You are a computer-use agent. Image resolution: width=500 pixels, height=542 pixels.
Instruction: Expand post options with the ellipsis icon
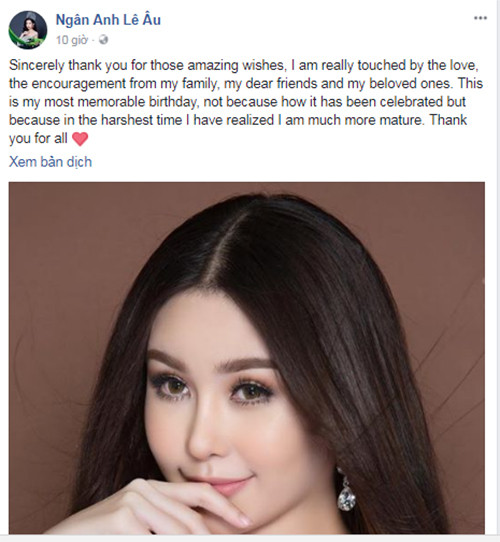tap(480, 18)
